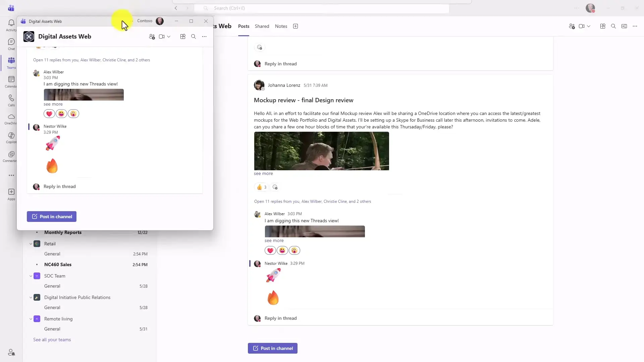
Task: Open the Meet dropdown arrow in main window header
Action: [x=589, y=26]
